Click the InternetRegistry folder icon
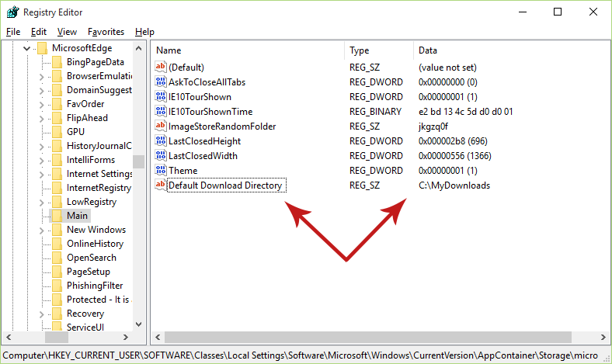 tap(57, 188)
